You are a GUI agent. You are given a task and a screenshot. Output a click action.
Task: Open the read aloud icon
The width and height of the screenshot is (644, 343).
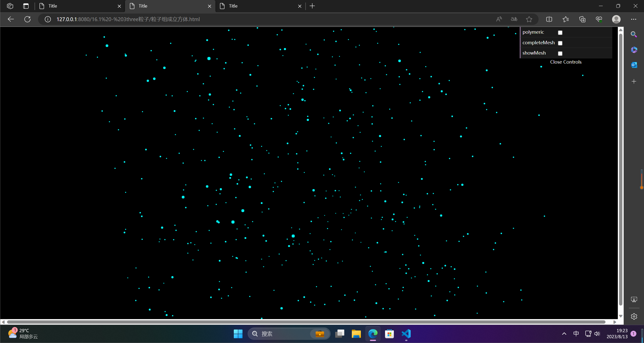pyautogui.click(x=499, y=19)
